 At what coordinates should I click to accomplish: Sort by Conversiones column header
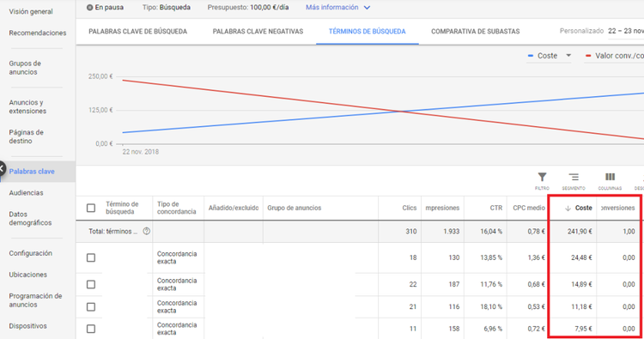pyautogui.click(x=617, y=208)
